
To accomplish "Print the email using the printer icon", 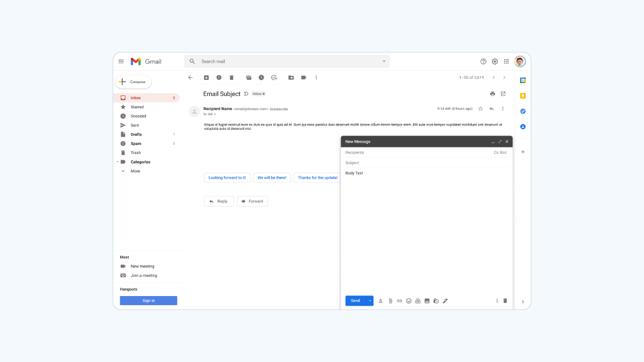I will (492, 94).
